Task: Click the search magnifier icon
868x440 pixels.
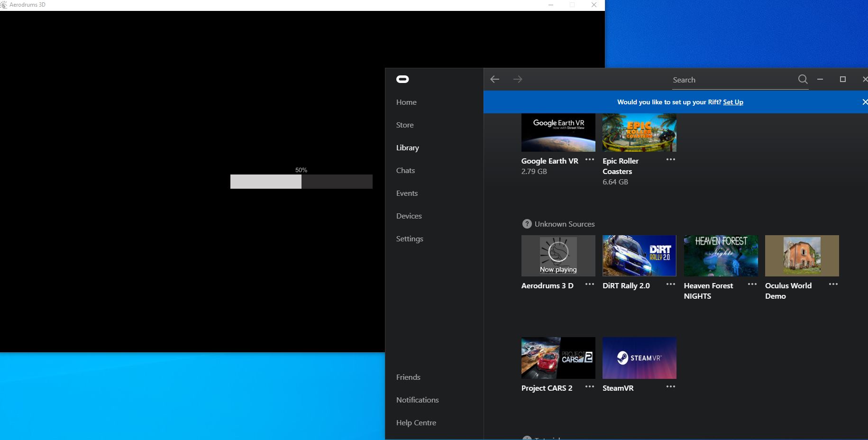Action: click(x=803, y=79)
